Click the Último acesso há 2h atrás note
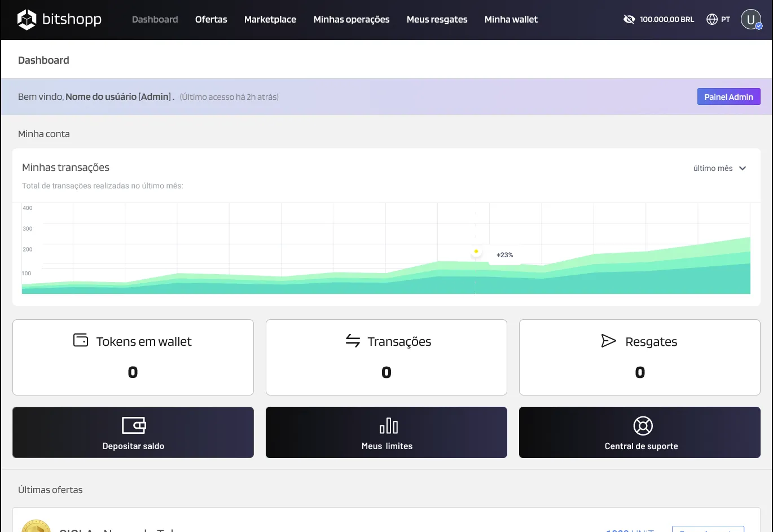The width and height of the screenshot is (773, 532). point(229,97)
